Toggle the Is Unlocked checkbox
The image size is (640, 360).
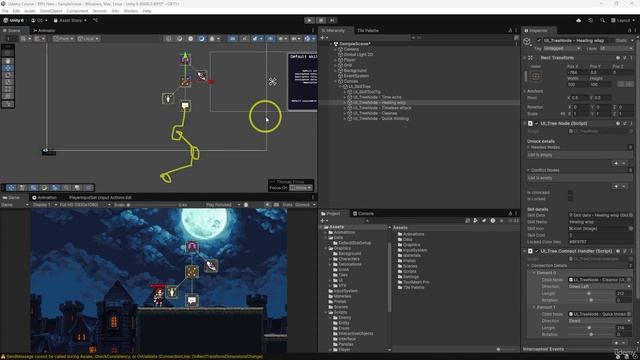point(570,193)
